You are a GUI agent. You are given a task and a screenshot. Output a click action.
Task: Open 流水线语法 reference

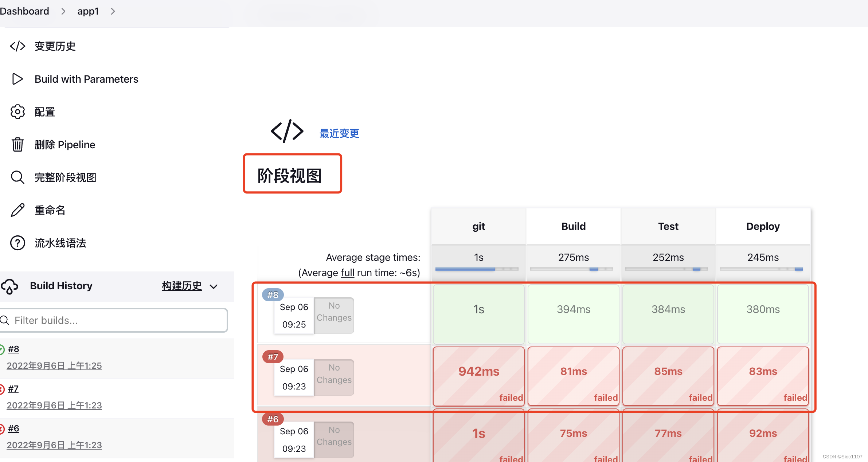pos(60,243)
